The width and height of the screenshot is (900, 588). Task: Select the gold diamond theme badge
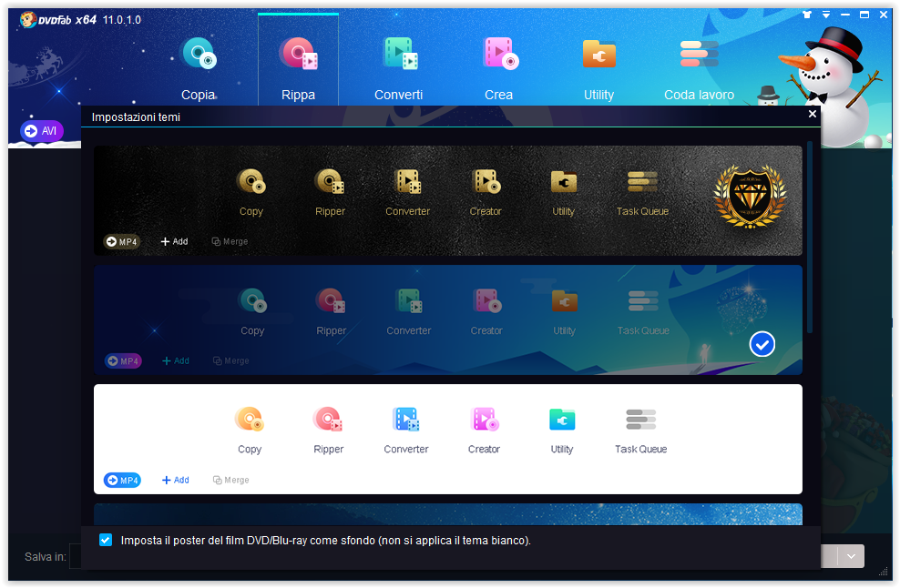[x=751, y=197]
